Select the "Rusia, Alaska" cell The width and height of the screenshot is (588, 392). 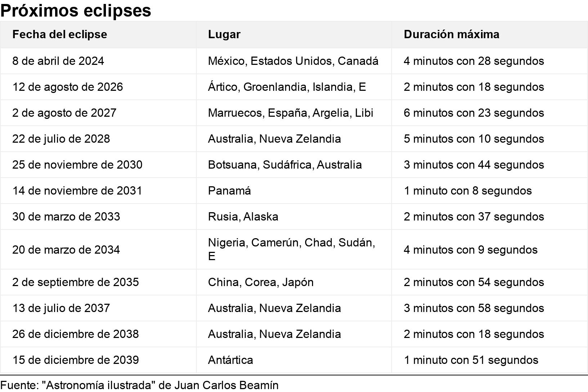click(x=243, y=217)
